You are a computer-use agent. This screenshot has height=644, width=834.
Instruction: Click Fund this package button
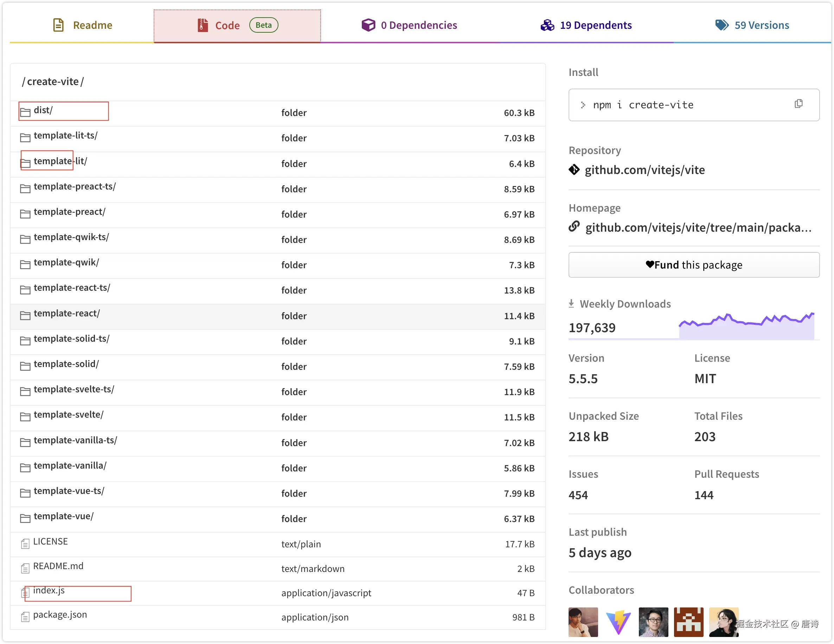(694, 265)
